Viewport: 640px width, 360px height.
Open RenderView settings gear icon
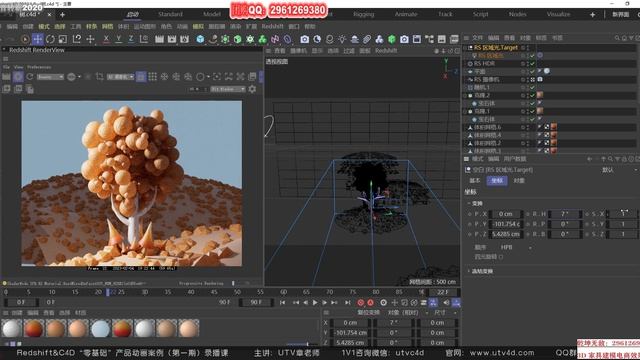pyautogui.click(x=252, y=89)
